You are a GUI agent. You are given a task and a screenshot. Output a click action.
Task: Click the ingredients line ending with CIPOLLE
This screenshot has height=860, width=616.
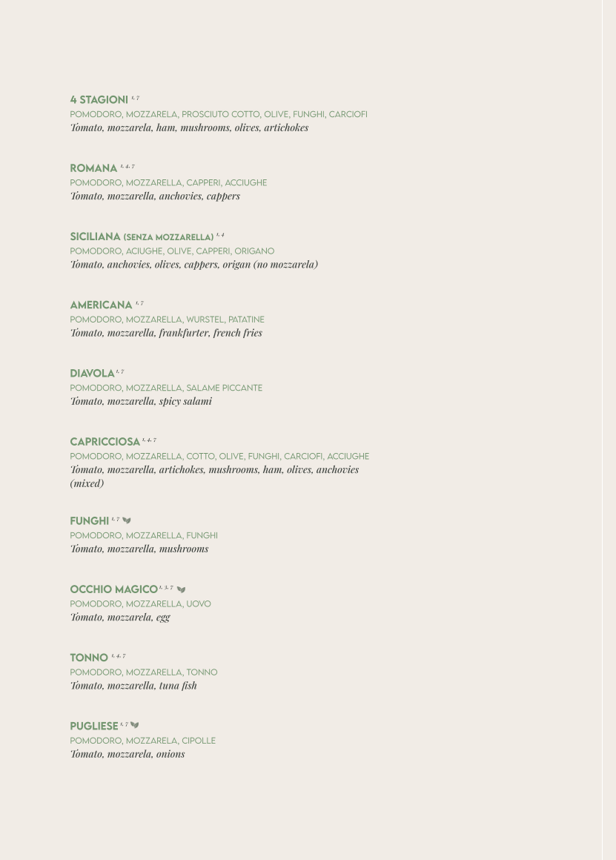point(142,741)
